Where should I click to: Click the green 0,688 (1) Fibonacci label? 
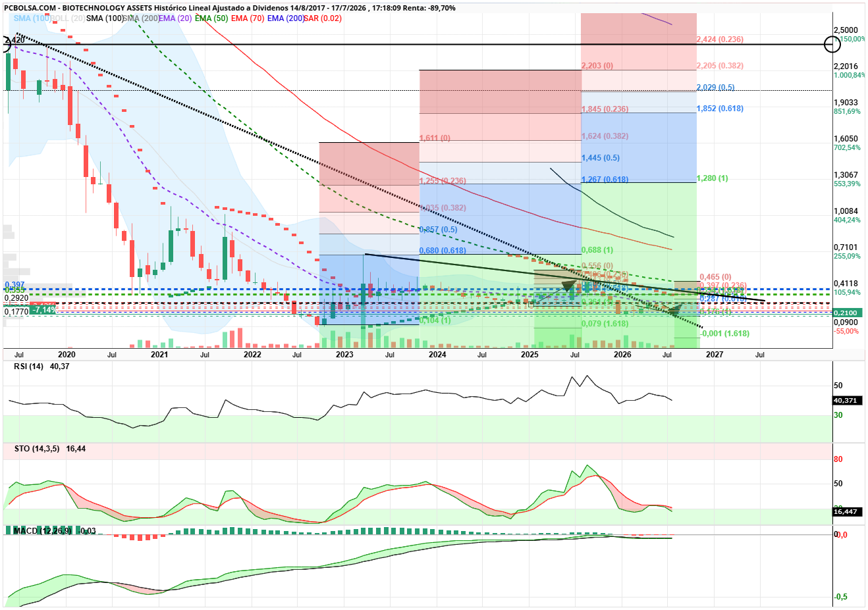pos(597,250)
